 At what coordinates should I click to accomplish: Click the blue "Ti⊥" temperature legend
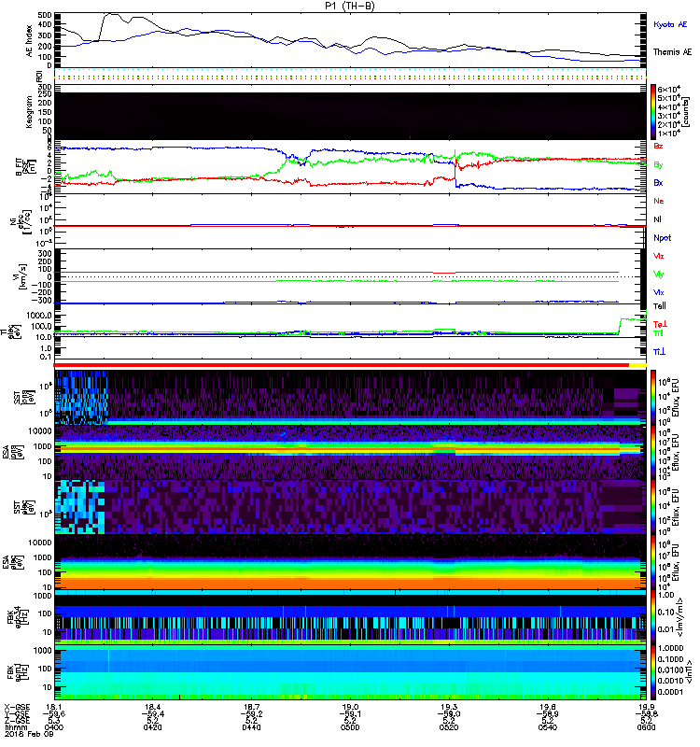point(659,352)
